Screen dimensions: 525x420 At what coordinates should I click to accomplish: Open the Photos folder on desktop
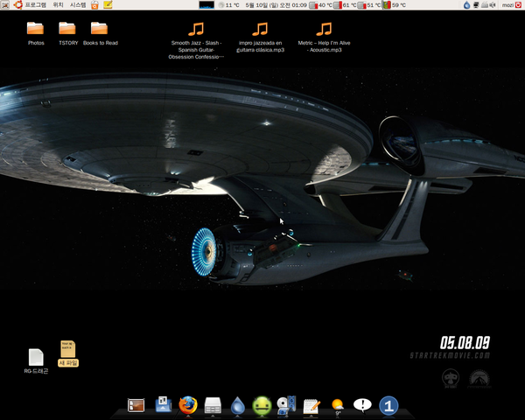(36, 33)
